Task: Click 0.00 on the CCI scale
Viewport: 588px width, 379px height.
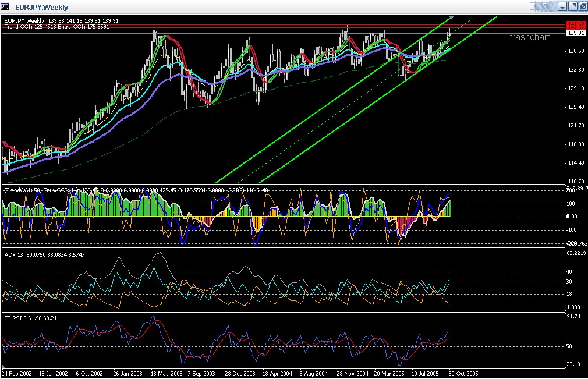Action: pyautogui.click(x=572, y=217)
